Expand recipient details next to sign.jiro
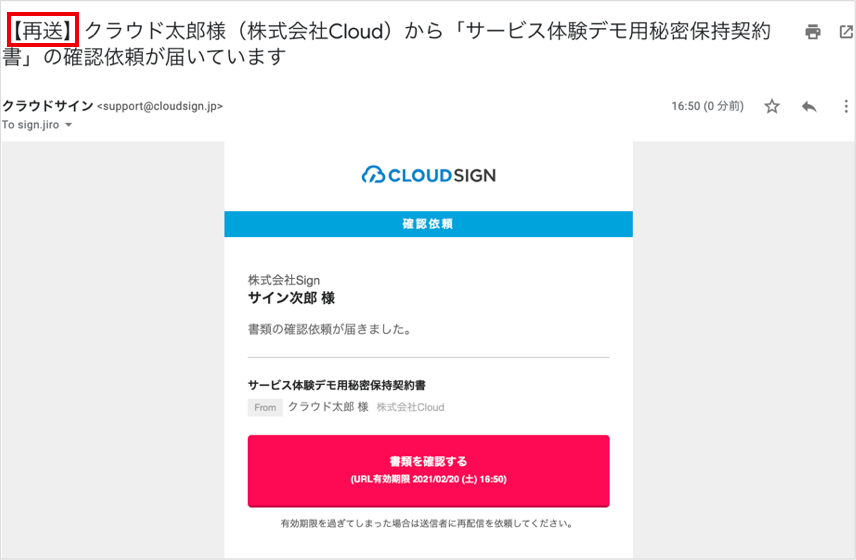The width and height of the screenshot is (856, 560). [x=69, y=125]
